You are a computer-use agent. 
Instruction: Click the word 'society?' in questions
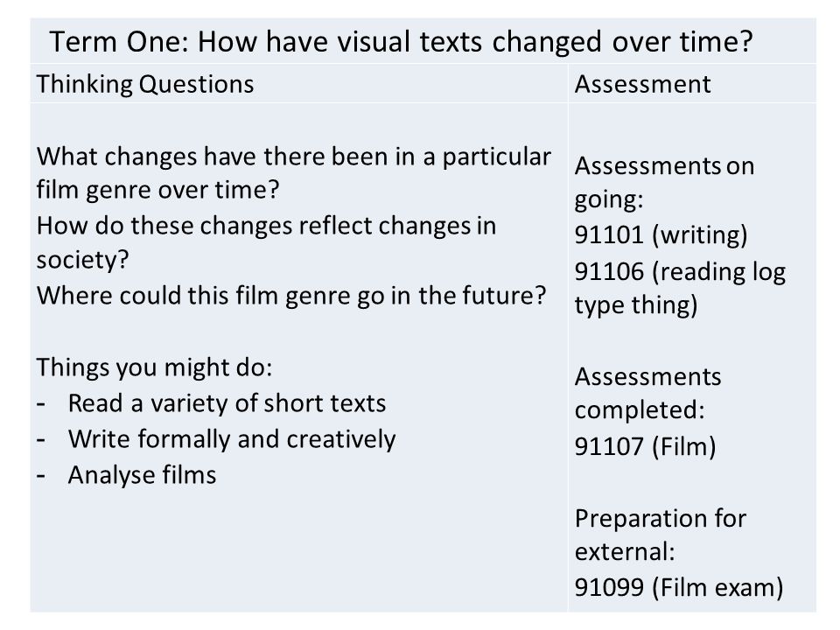(82, 260)
